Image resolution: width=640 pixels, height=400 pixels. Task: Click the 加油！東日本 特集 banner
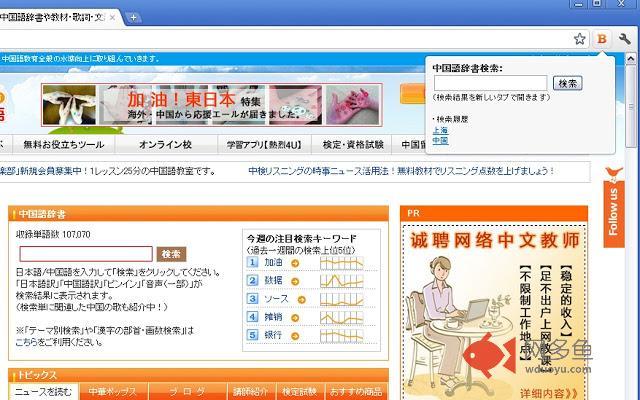click(x=211, y=105)
